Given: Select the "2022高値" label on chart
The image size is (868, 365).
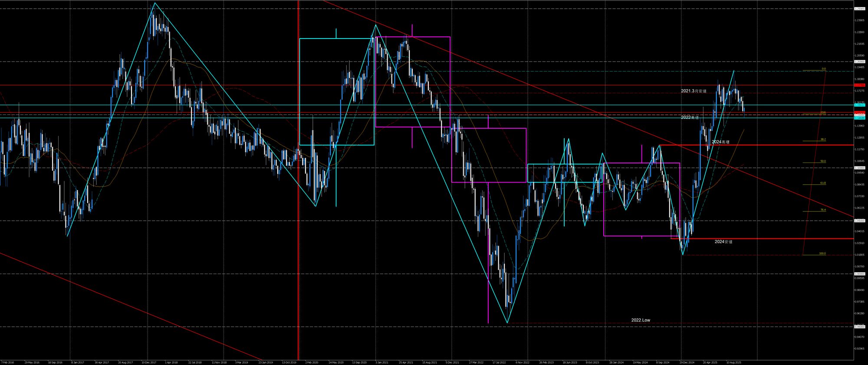Looking at the screenshot, I should (x=690, y=117).
